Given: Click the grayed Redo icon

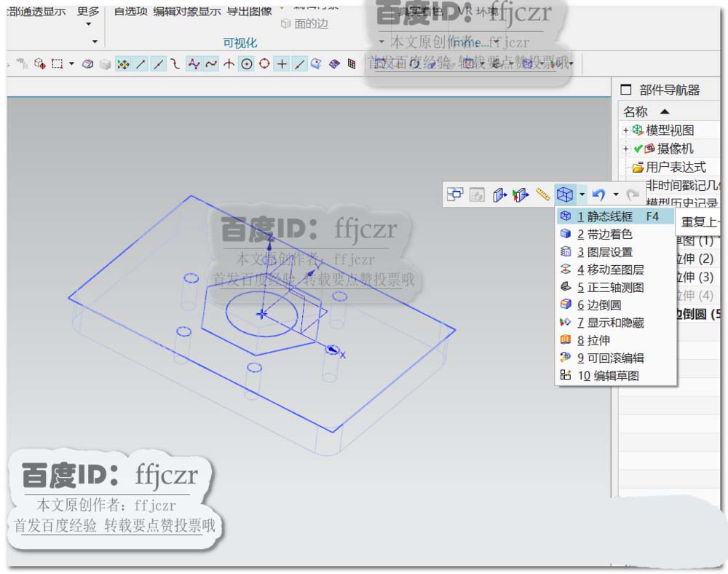Looking at the screenshot, I should pos(633,194).
